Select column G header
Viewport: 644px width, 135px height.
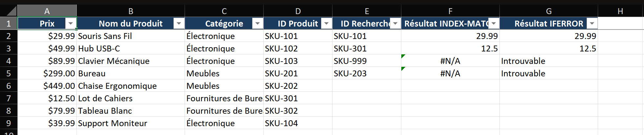pos(549,11)
